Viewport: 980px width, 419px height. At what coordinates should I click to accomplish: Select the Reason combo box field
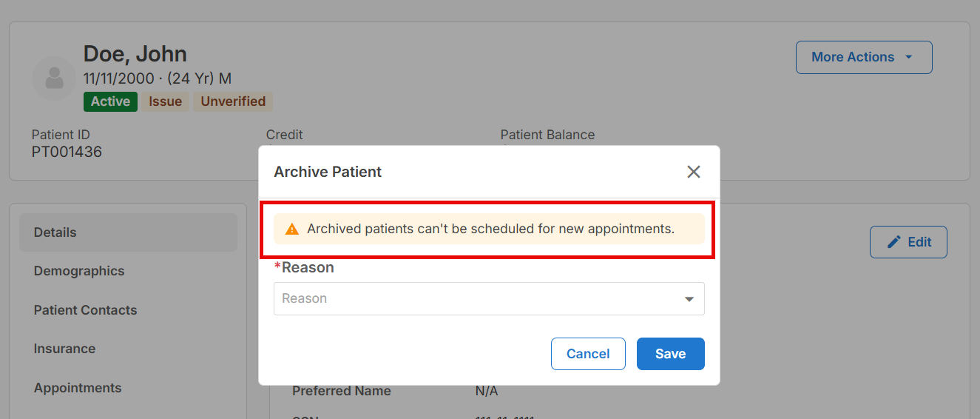489,298
